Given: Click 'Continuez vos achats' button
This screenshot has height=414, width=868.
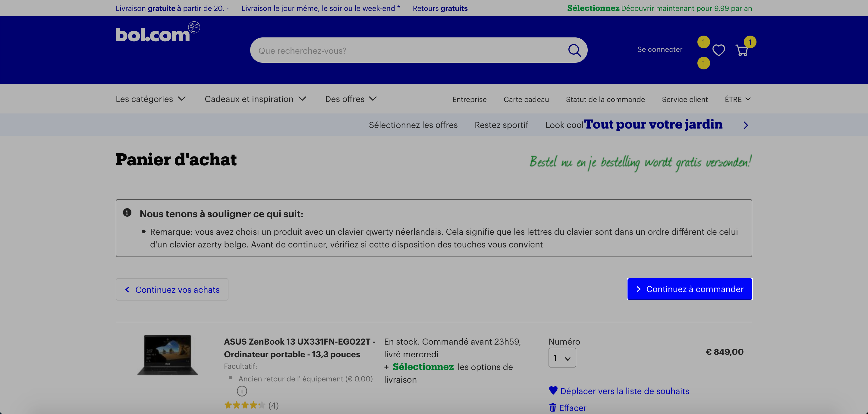Looking at the screenshot, I should click(172, 289).
